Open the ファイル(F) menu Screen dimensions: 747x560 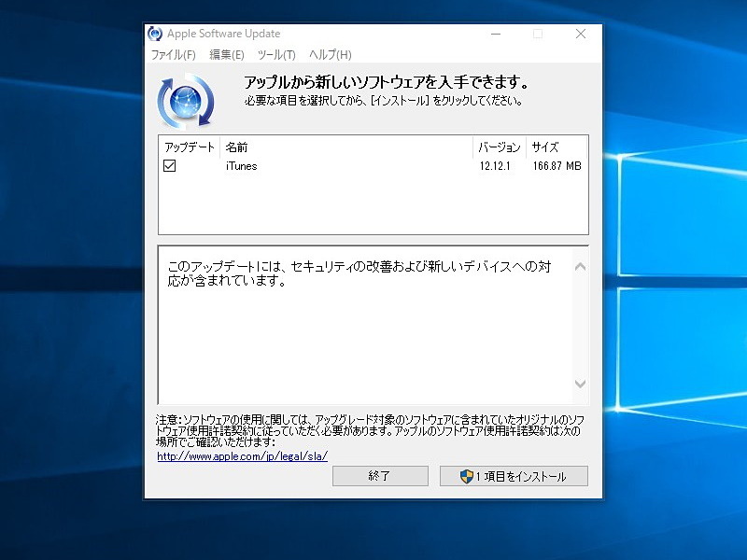point(174,55)
